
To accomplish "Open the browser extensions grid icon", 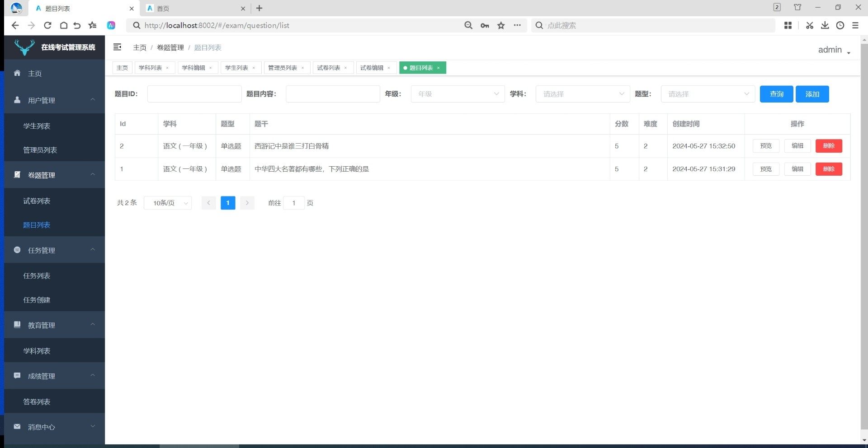I will (x=788, y=25).
